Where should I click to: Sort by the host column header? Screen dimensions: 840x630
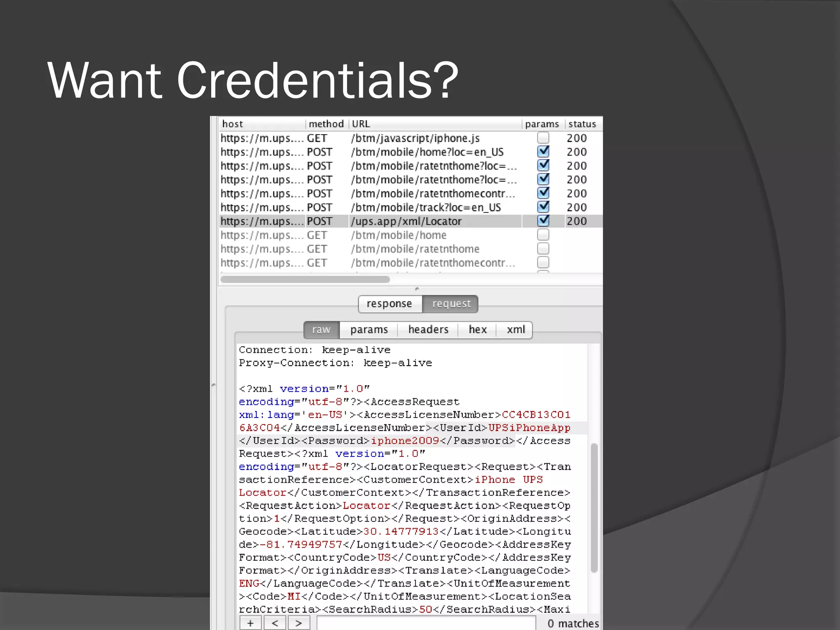pyautogui.click(x=262, y=124)
